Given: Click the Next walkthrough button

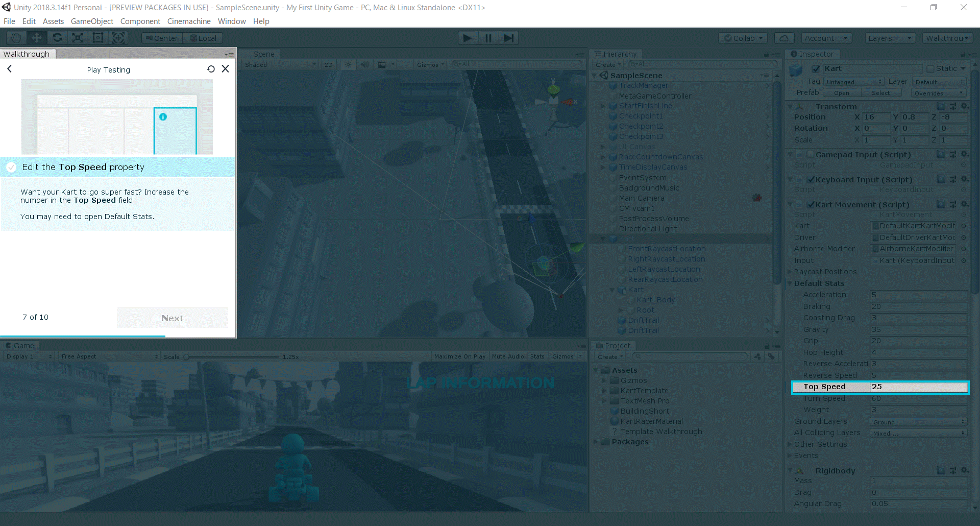Looking at the screenshot, I should coord(173,318).
